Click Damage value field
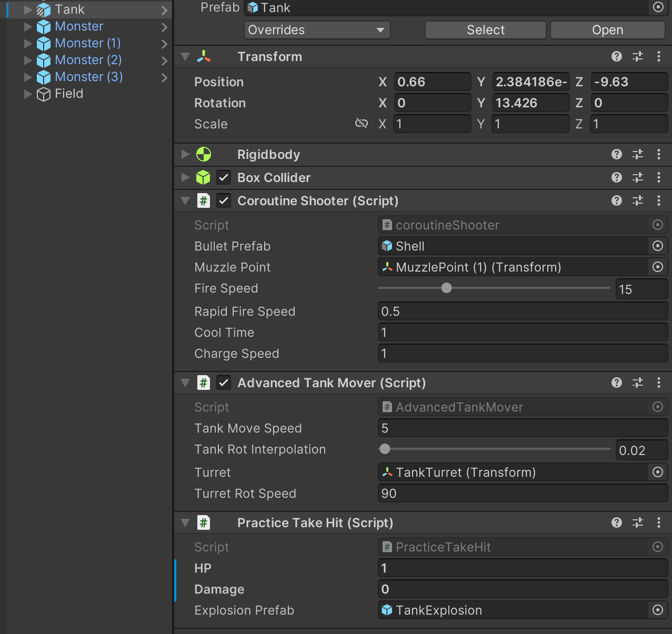672x634 pixels. click(x=523, y=589)
